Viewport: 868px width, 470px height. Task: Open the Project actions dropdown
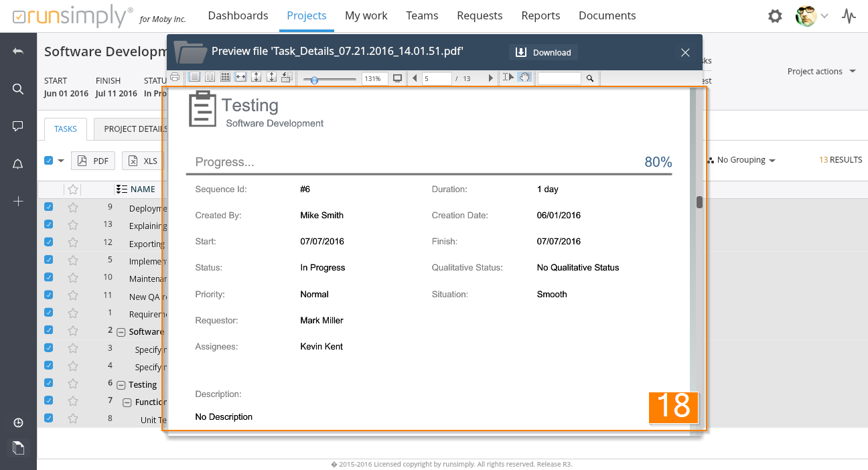821,72
